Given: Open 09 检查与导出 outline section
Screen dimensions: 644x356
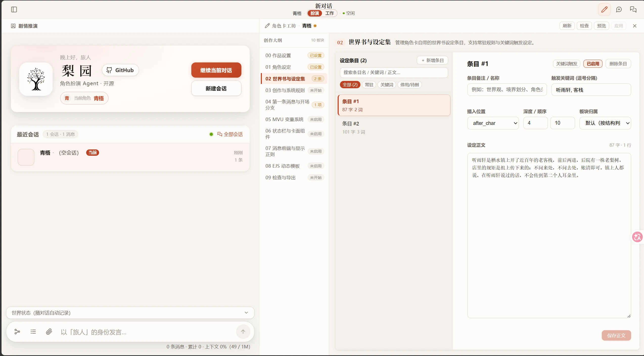Looking at the screenshot, I should pos(294,177).
